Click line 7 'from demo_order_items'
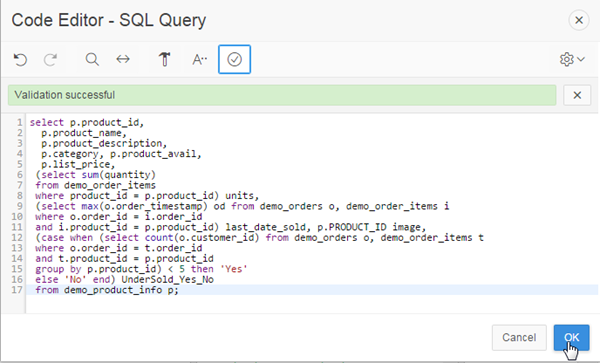 (96, 185)
